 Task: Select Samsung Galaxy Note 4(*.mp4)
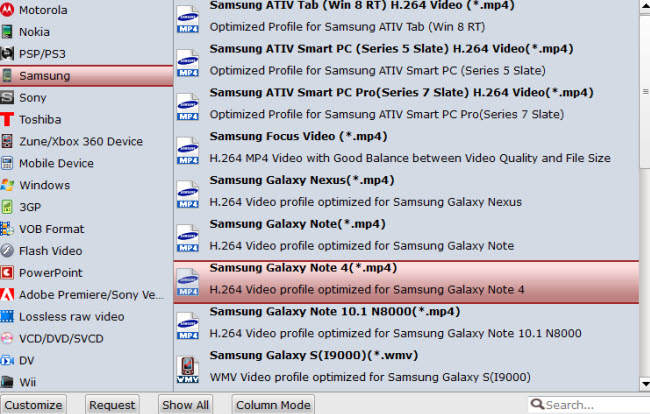(406, 282)
